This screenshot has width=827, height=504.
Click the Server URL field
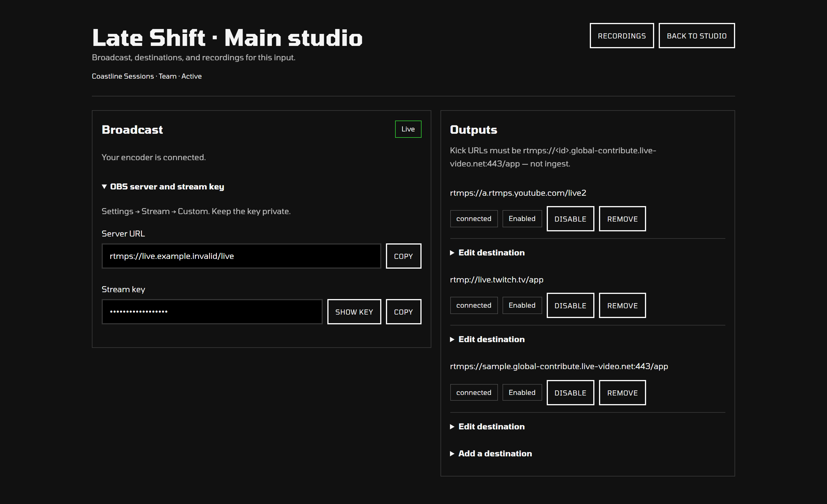[x=241, y=256]
